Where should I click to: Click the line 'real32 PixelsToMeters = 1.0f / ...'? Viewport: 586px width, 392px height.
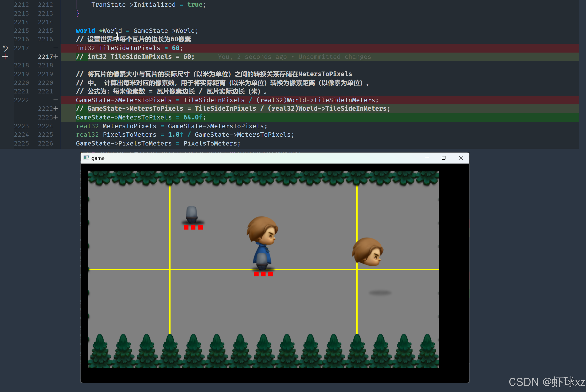[185, 135]
